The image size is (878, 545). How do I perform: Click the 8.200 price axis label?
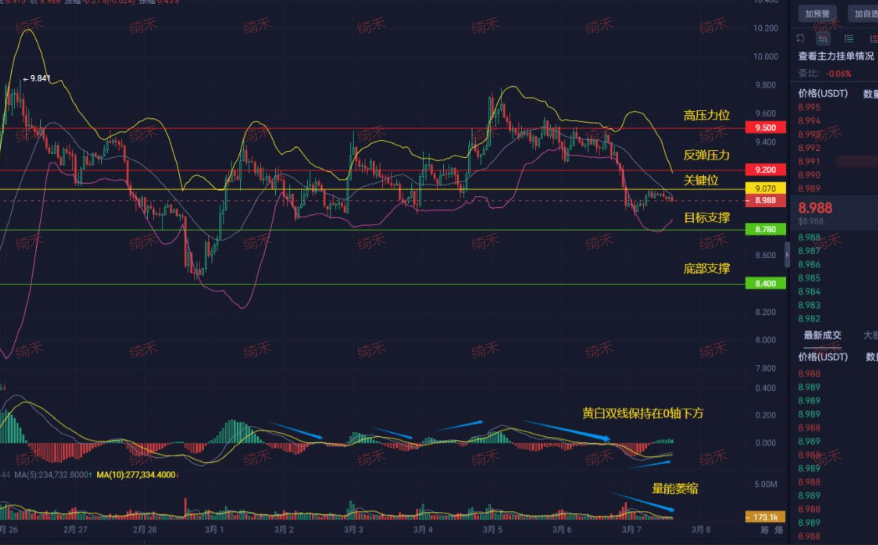(x=765, y=312)
